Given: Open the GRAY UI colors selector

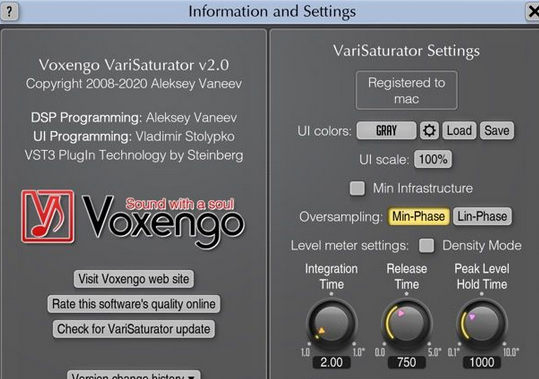Looking at the screenshot, I should tap(386, 131).
